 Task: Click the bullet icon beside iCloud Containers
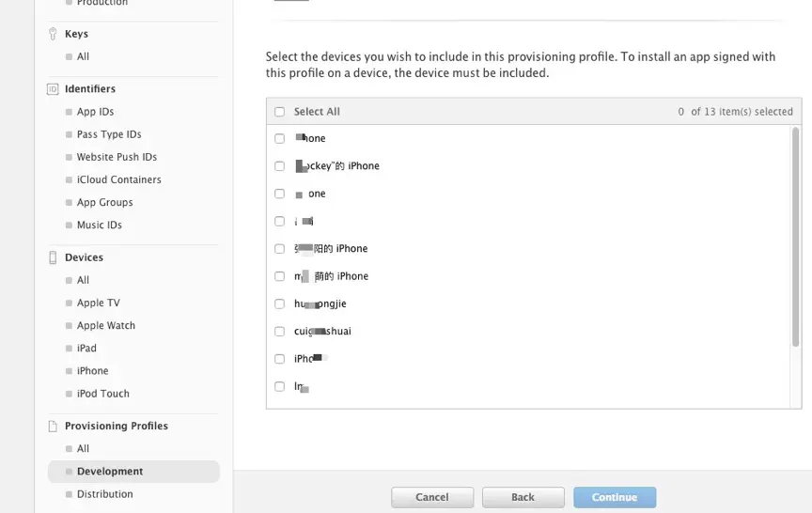(69, 179)
